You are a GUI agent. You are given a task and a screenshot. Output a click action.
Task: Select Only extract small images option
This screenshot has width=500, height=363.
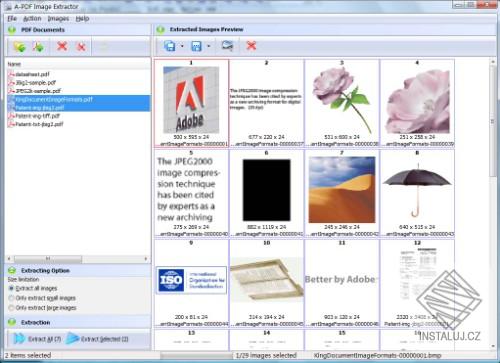point(11,298)
